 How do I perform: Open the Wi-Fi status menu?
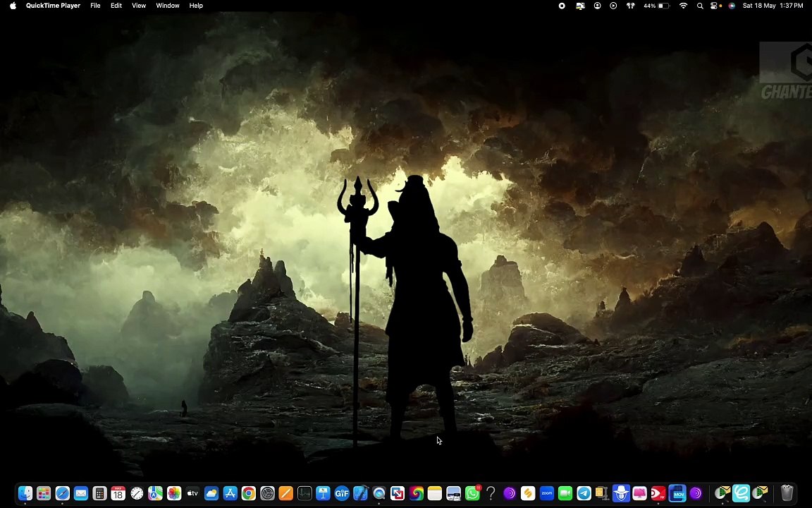click(684, 6)
